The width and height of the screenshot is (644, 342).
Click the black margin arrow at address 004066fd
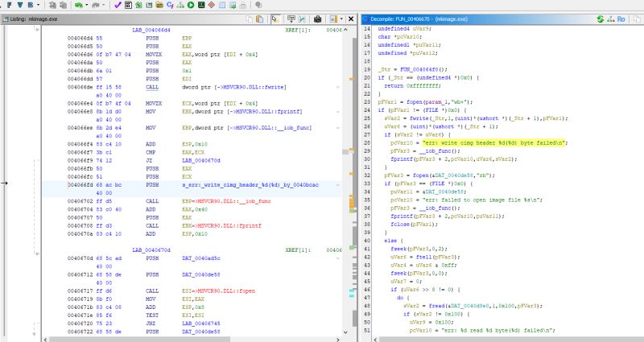[4, 183]
